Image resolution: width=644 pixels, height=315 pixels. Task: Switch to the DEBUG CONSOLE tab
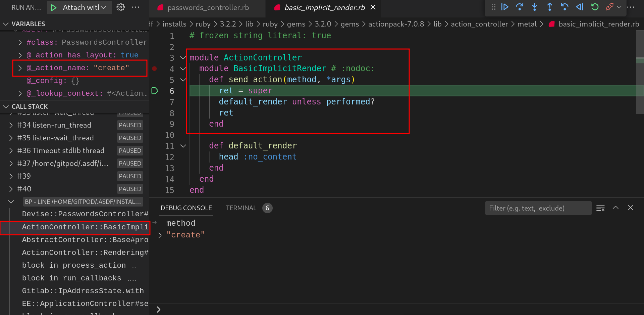pyautogui.click(x=186, y=208)
